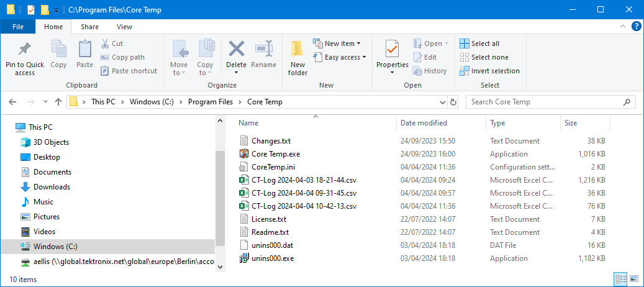
Task: Open Customize Quick Access Toolbar arrow
Action: pyautogui.click(x=57, y=11)
